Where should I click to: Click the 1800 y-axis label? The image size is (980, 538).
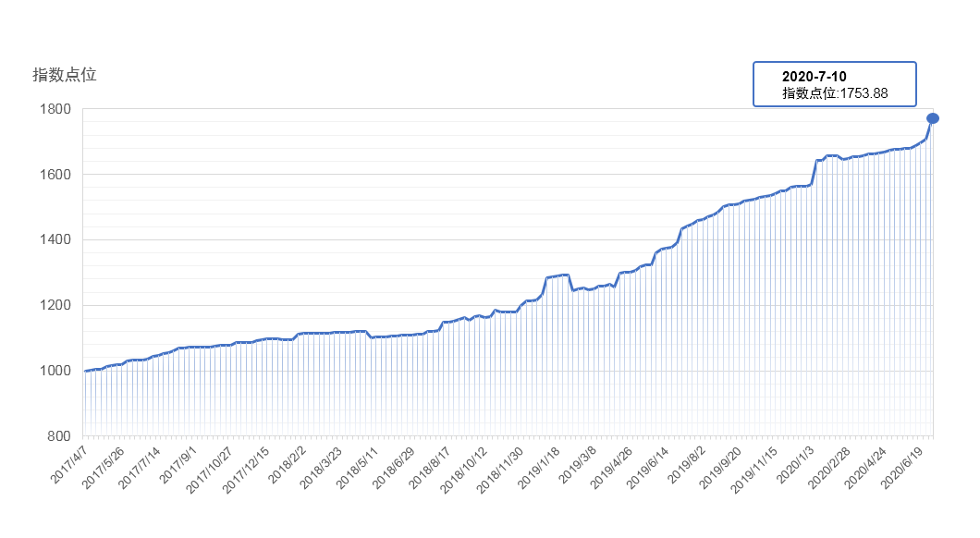coord(55,109)
